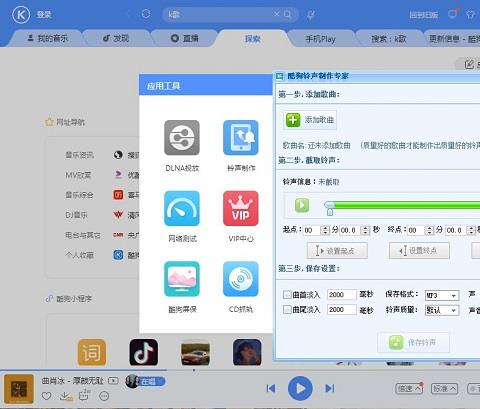Open the message notification icon in header
The width and height of the screenshot is (480, 409).
click(453, 14)
